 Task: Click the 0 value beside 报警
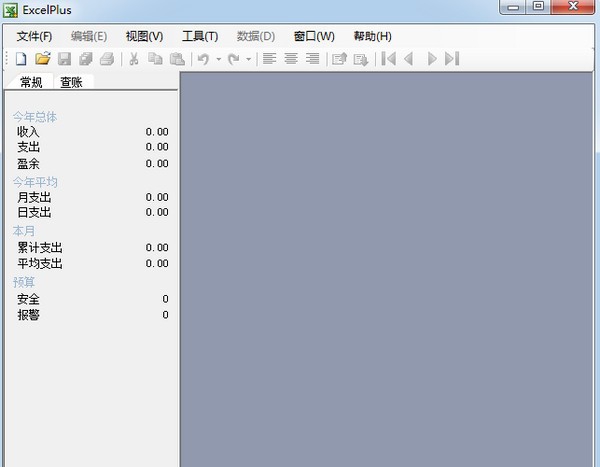pos(165,315)
